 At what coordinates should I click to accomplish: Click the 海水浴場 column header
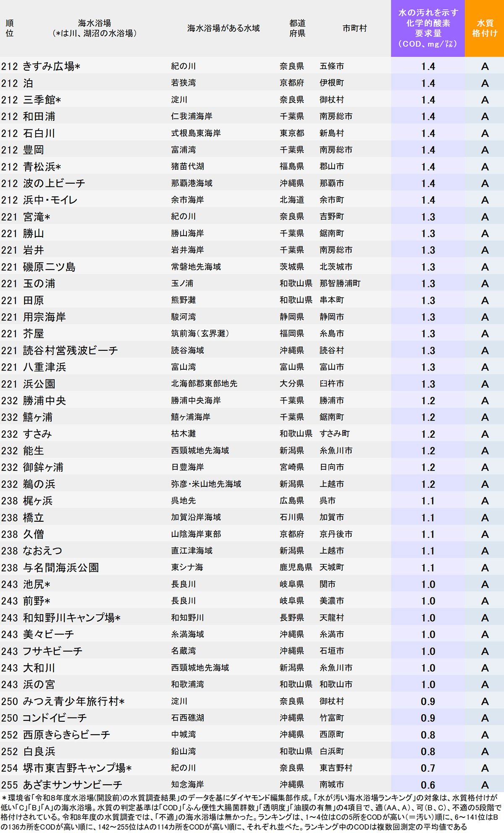point(94,28)
